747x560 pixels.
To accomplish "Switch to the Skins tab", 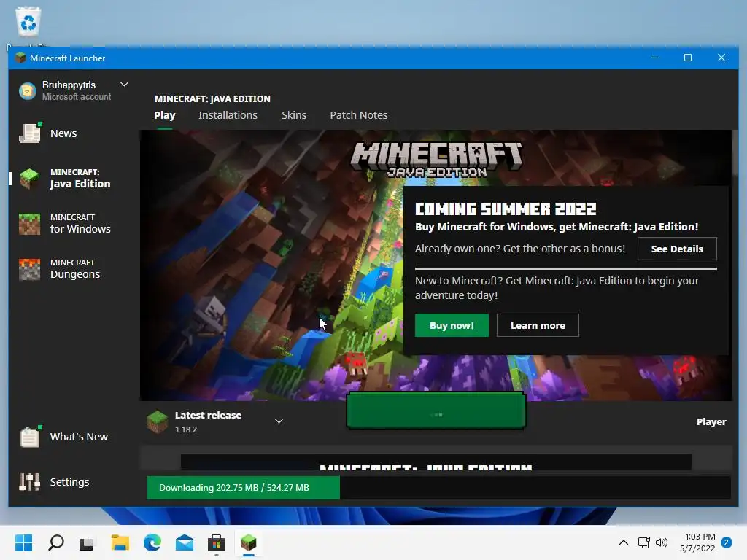I will point(294,115).
